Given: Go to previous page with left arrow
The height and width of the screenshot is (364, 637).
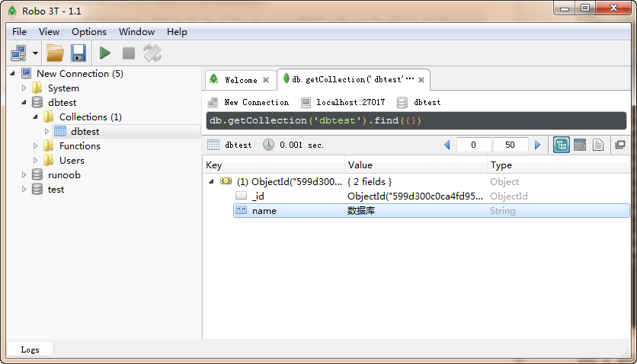Looking at the screenshot, I should pos(447,145).
